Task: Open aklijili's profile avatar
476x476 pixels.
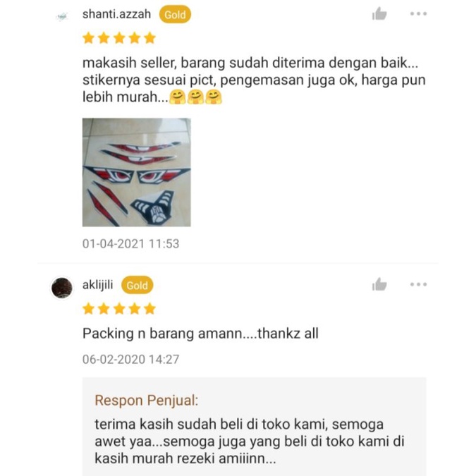Action: coord(62,288)
